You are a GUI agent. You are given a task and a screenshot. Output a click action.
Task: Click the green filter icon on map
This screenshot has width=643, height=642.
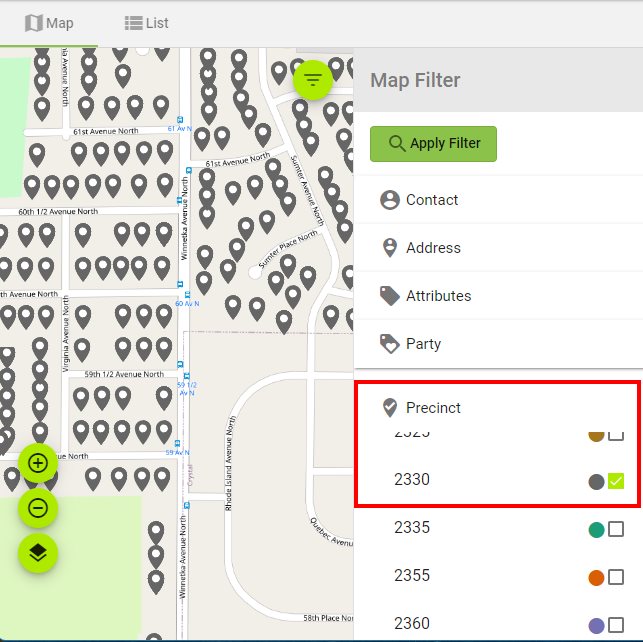click(313, 79)
